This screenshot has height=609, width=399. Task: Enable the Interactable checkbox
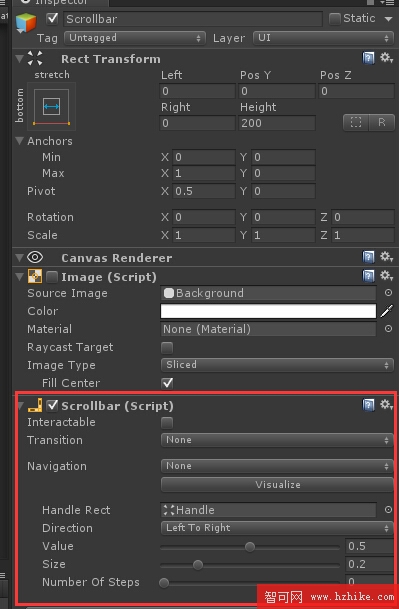167,423
